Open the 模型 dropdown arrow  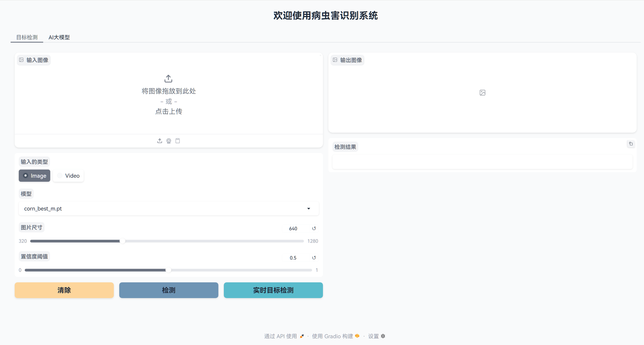(x=309, y=209)
